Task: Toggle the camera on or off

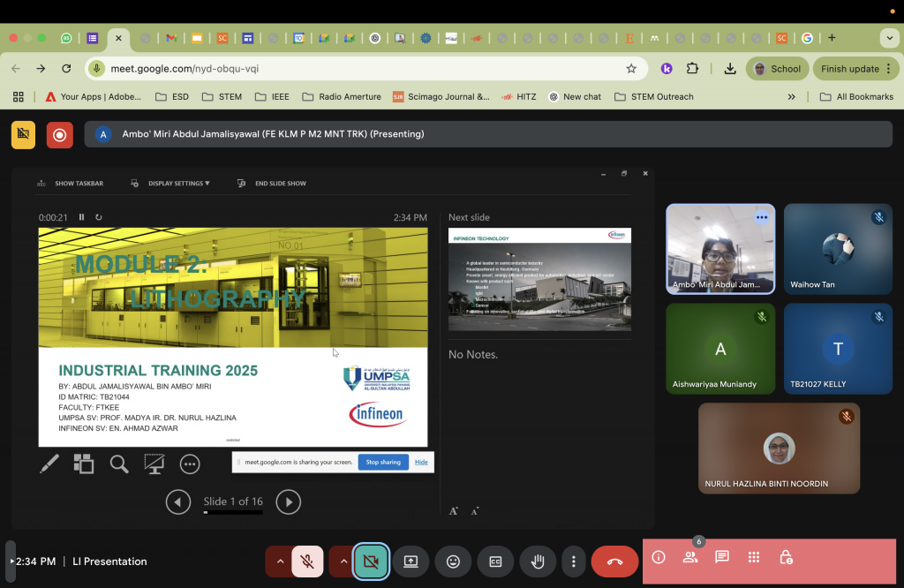Action: coord(371,562)
